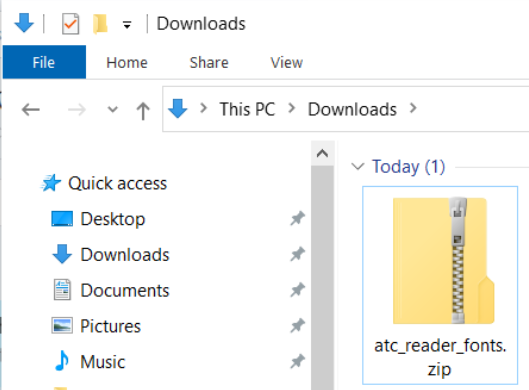Click the Properties checkmark quick access icon

click(71, 24)
